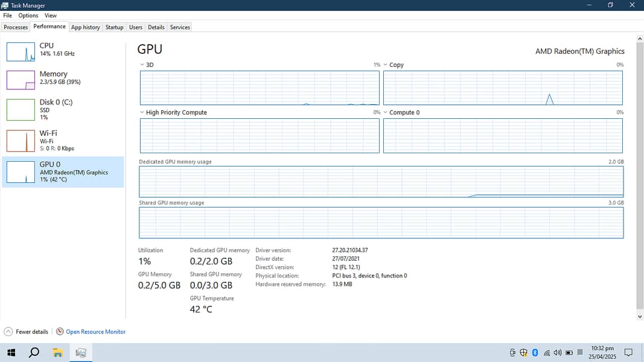Click the driver version value 27.20.21034.37
Screen dimensions: 644x362
(350, 250)
